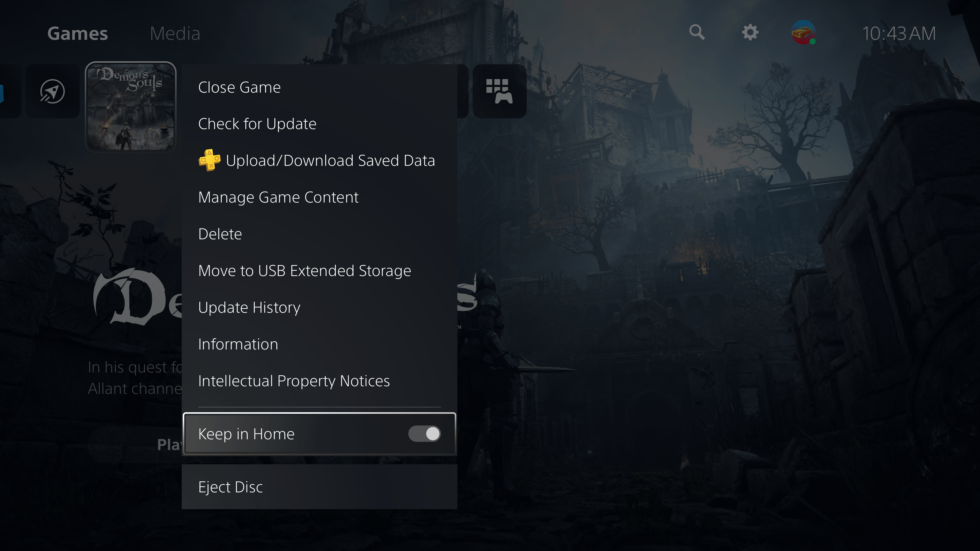Image resolution: width=980 pixels, height=551 pixels.
Task: Open Manage Game Content panel
Action: pyautogui.click(x=278, y=197)
